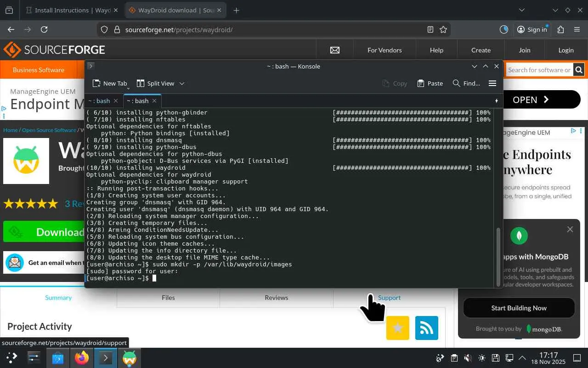Show hidden system tray icons arrow

(522, 358)
